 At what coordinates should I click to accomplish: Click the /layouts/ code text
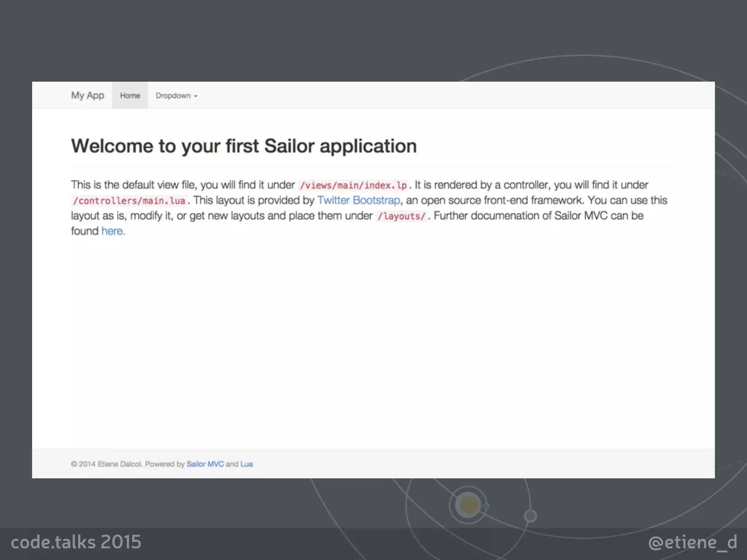[402, 216]
